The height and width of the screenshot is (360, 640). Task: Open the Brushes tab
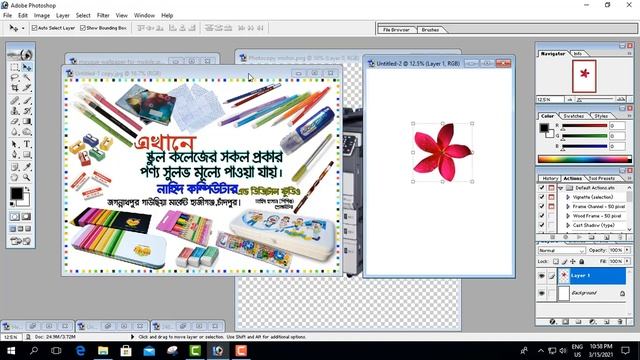430,30
